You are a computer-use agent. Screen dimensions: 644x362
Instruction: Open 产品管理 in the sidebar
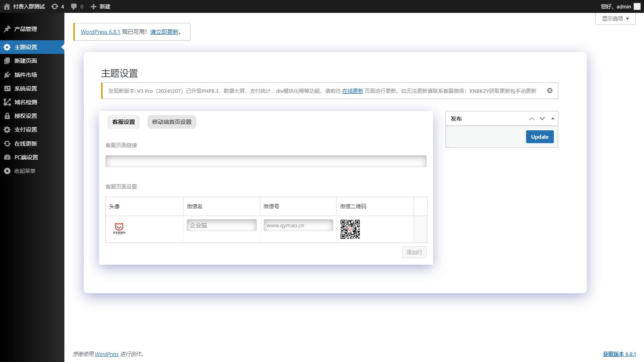tap(26, 29)
